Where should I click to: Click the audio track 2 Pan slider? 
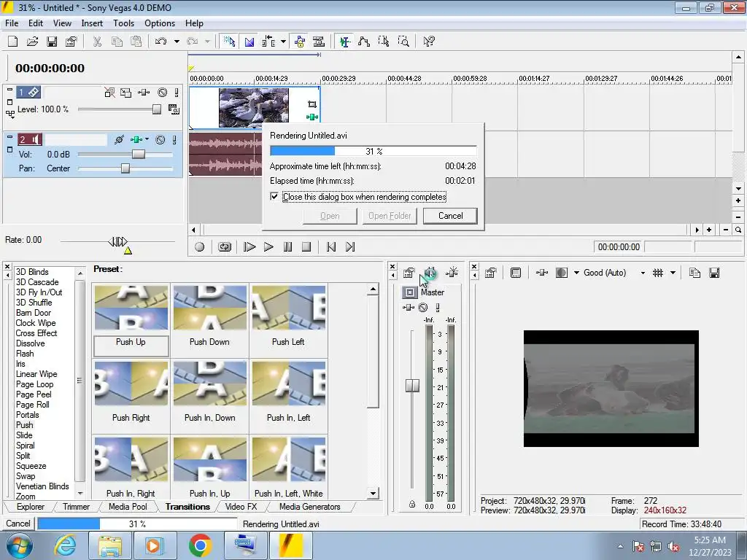coord(125,168)
